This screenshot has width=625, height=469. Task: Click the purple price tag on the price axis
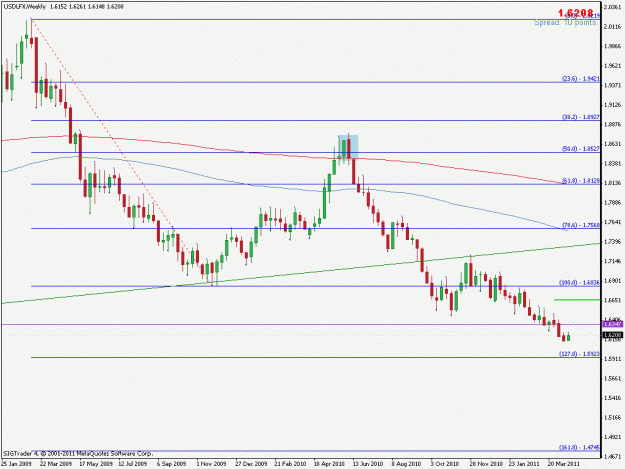613,324
